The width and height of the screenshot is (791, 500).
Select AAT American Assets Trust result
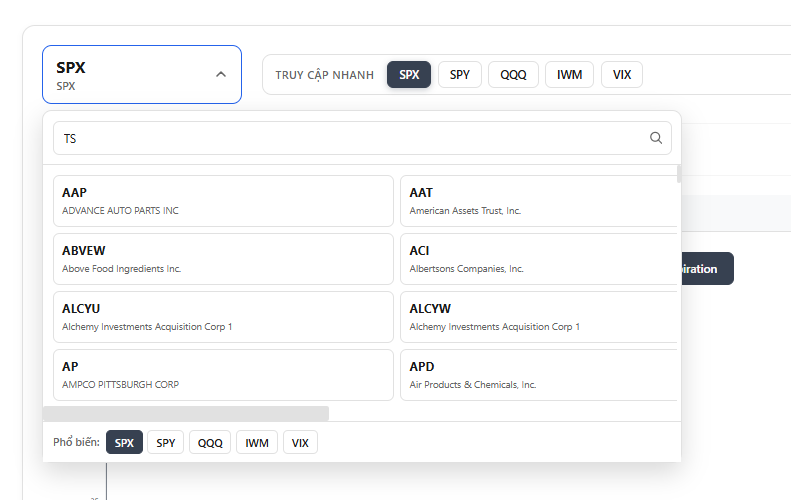[x=540, y=201]
